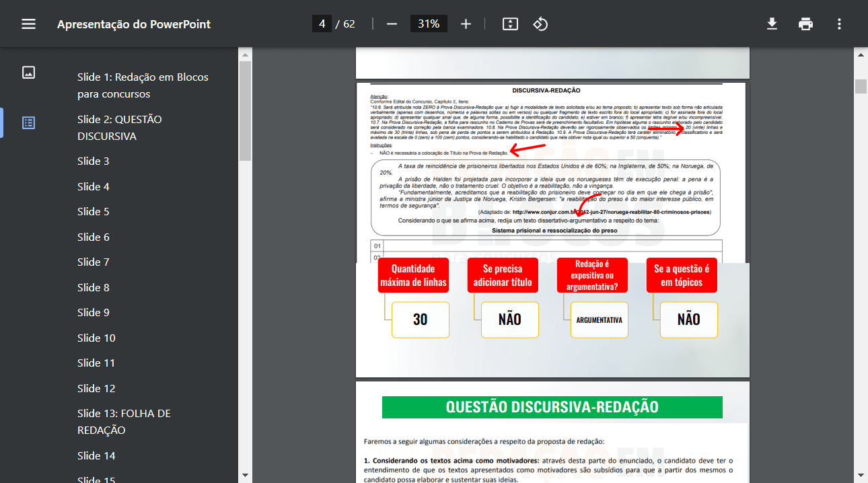The height and width of the screenshot is (483, 868).
Task: Jump to Slide 13: FOLHA DE REDAÇÃO
Action: (124, 422)
